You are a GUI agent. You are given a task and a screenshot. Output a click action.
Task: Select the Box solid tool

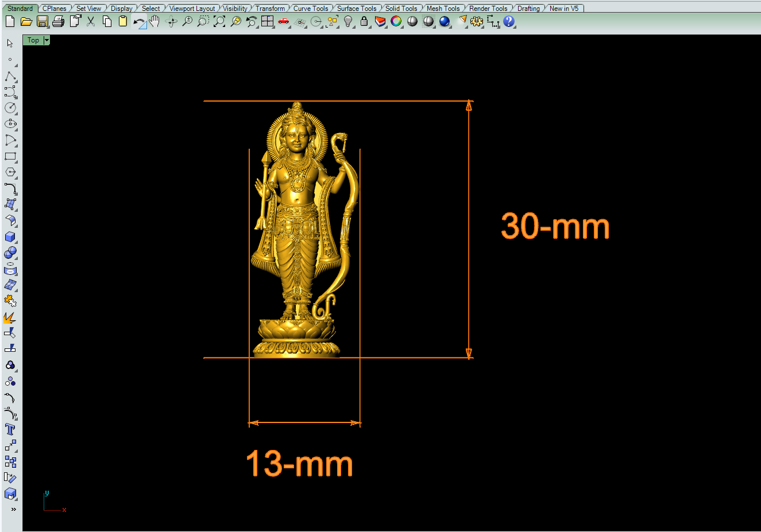coord(10,237)
